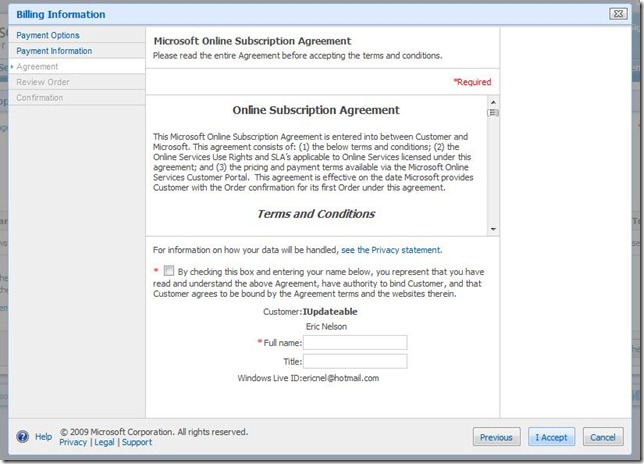
Task: Select the Review Order step
Action: coord(43,82)
